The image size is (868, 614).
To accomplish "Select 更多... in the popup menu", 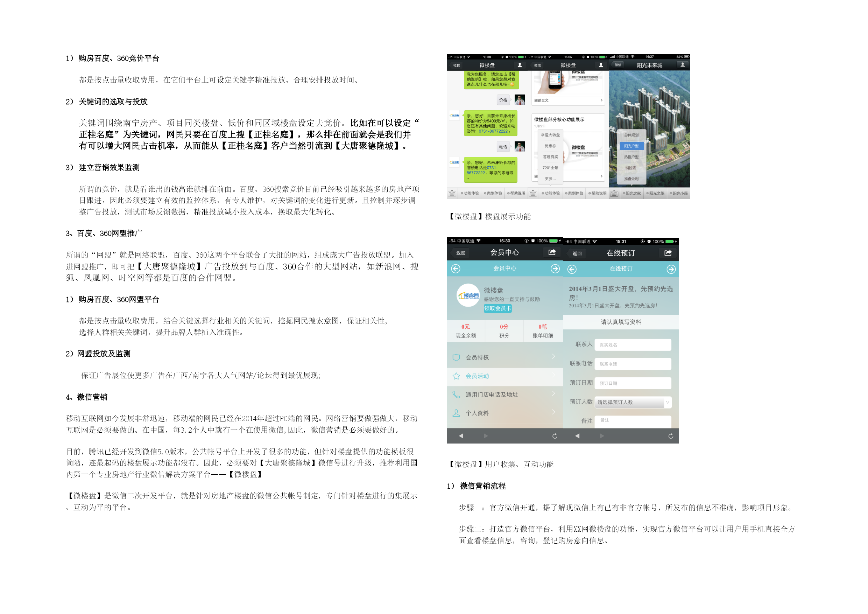I will tap(550, 179).
